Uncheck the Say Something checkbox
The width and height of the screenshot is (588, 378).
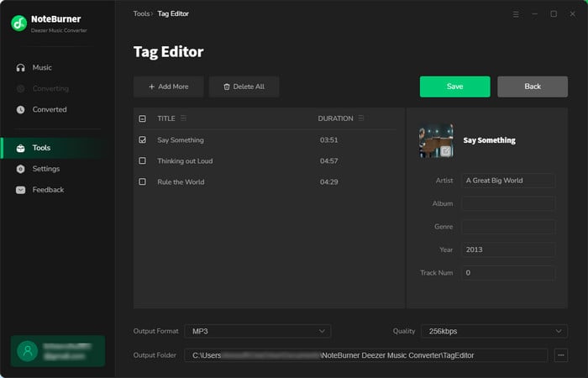coord(142,140)
